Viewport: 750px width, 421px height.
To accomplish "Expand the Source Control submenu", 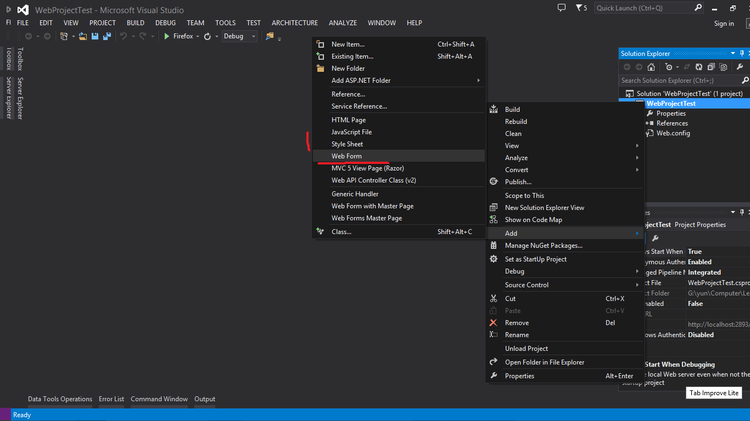I will click(x=564, y=285).
